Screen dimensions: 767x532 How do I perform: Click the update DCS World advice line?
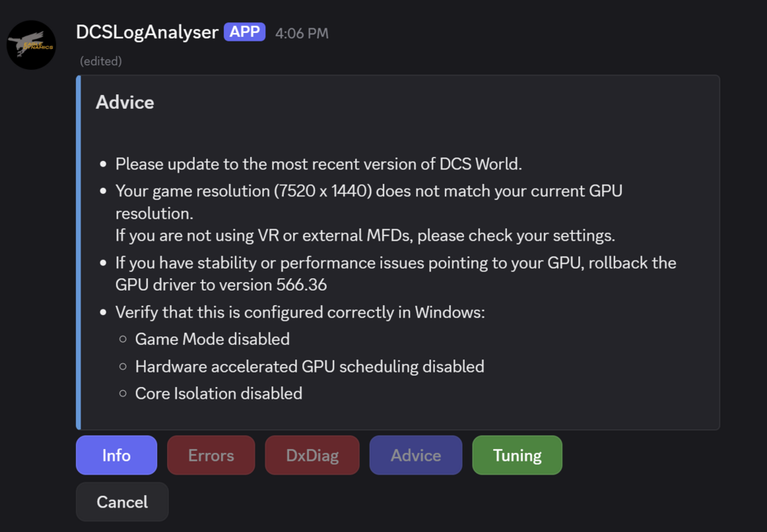pyautogui.click(x=318, y=164)
